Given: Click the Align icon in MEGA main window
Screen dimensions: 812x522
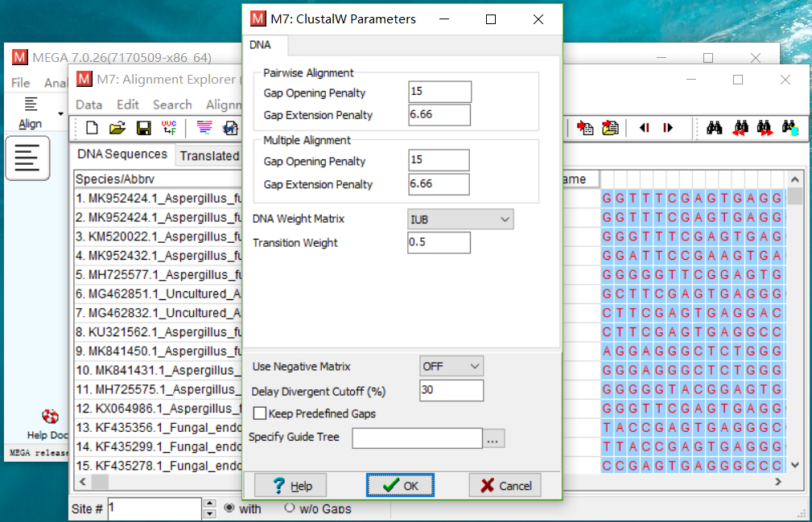Looking at the screenshot, I should [x=31, y=113].
